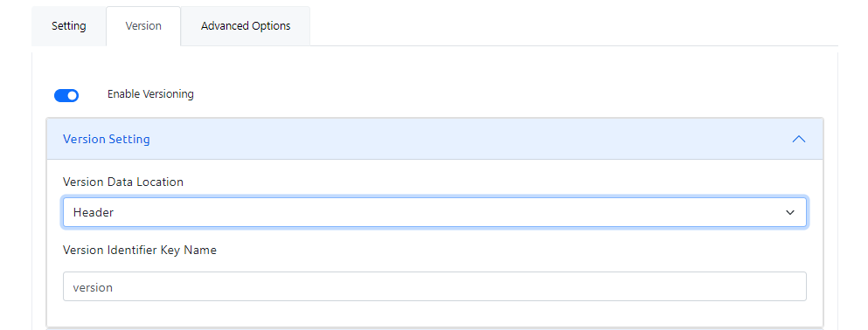Click the Enable Versioning label text
The width and height of the screenshot is (868, 330).
150,94
